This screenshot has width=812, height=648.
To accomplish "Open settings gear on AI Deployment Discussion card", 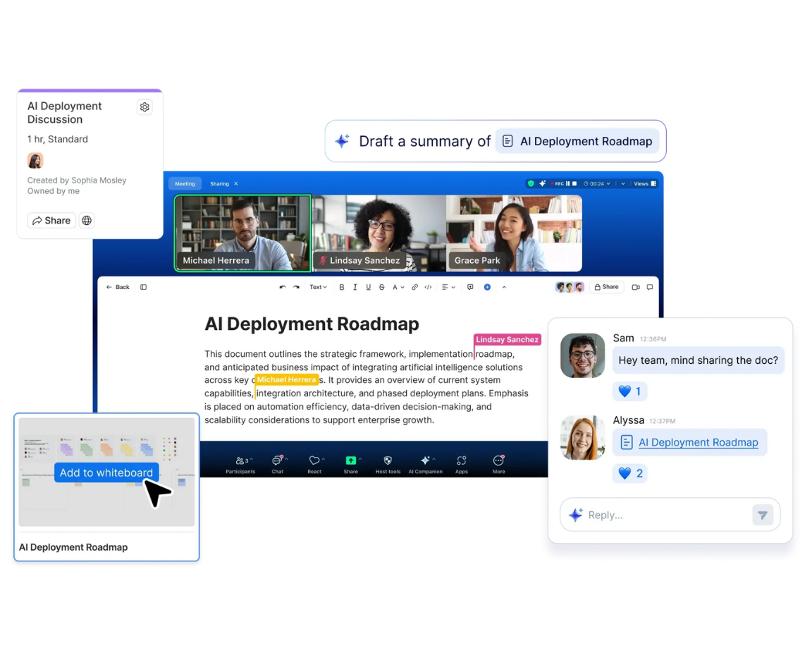I will (144, 107).
